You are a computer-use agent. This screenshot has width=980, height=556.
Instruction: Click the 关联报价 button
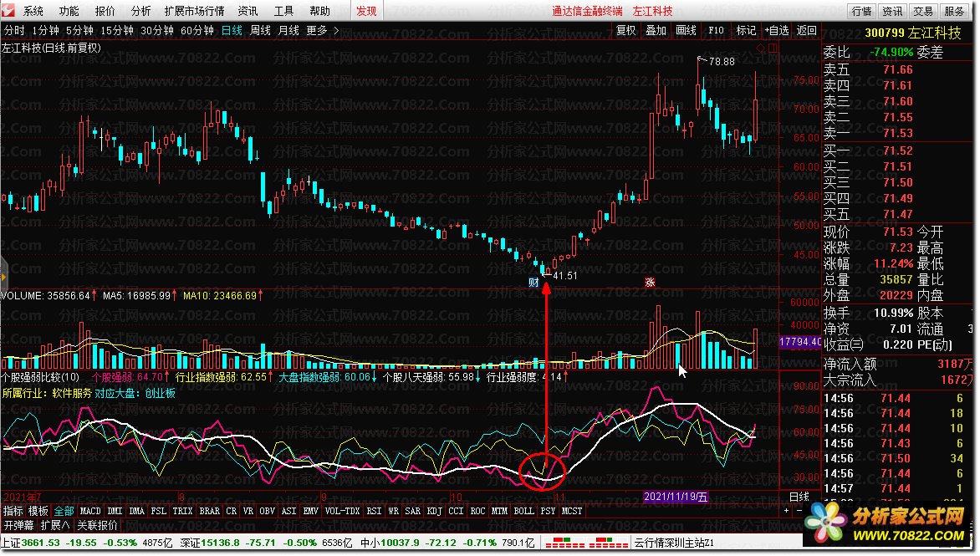(98, 525)
